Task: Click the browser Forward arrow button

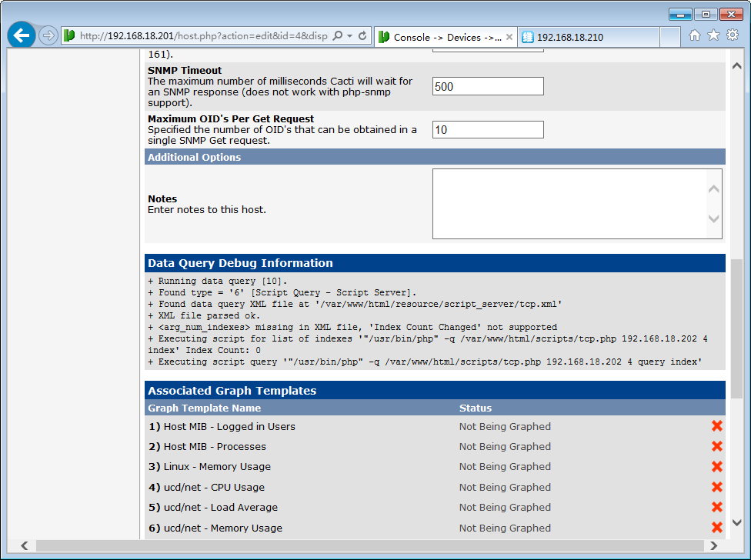Action: click(48, 36)
